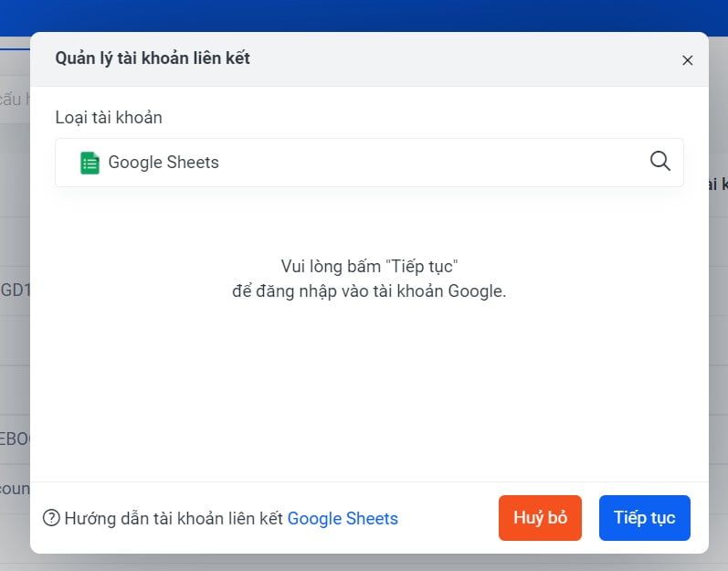This screenshot has width=728, height=571.
Task: Close the linked account management dialog
Action: (x=687, y=60)
